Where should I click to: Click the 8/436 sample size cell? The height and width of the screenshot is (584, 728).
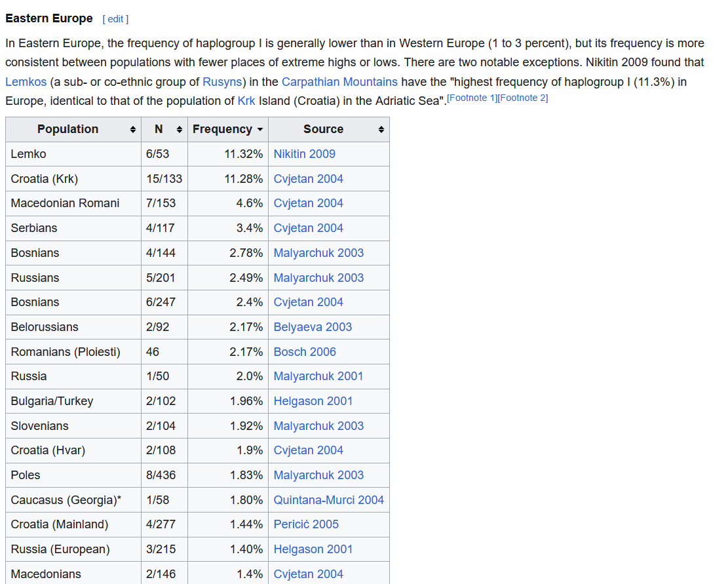tap(164, 475)
